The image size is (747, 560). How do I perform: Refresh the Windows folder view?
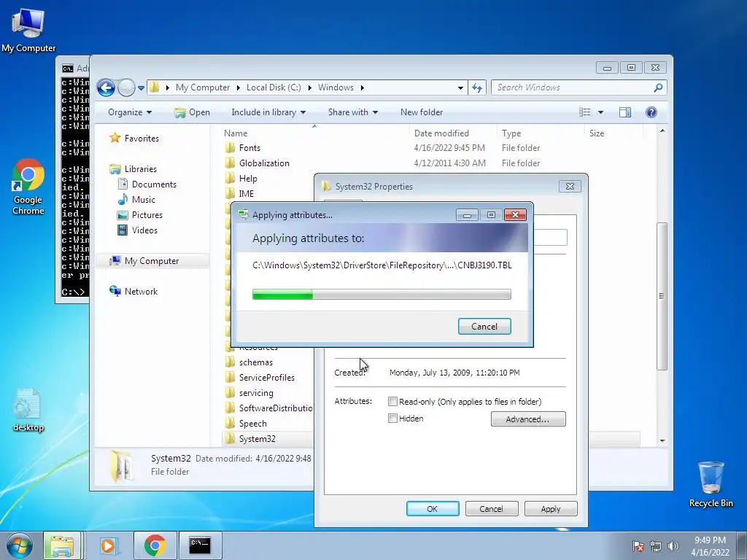click(477, 87)
